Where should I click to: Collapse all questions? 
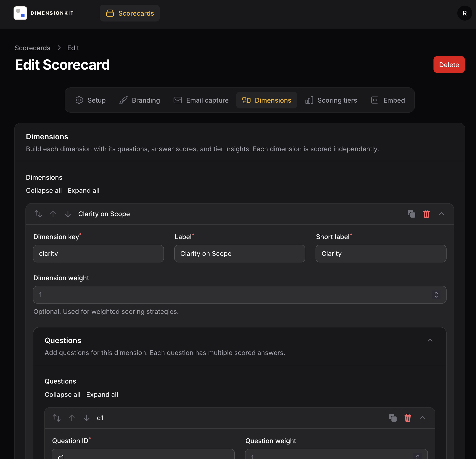63,394
